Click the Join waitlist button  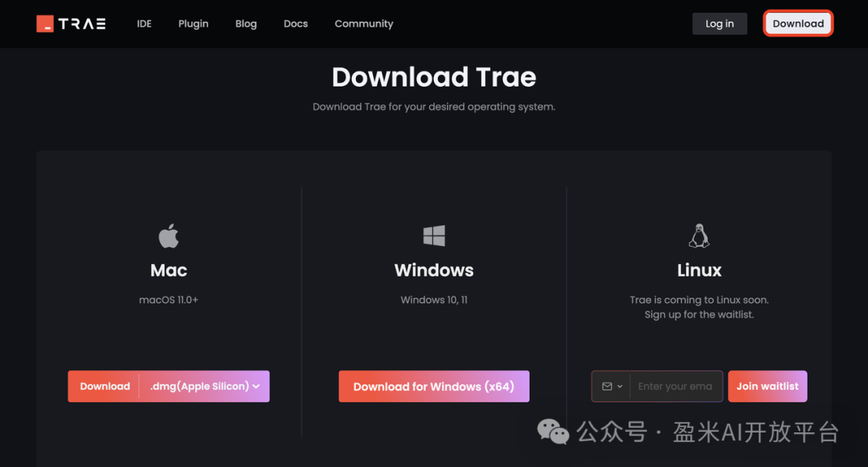(768, 386)
